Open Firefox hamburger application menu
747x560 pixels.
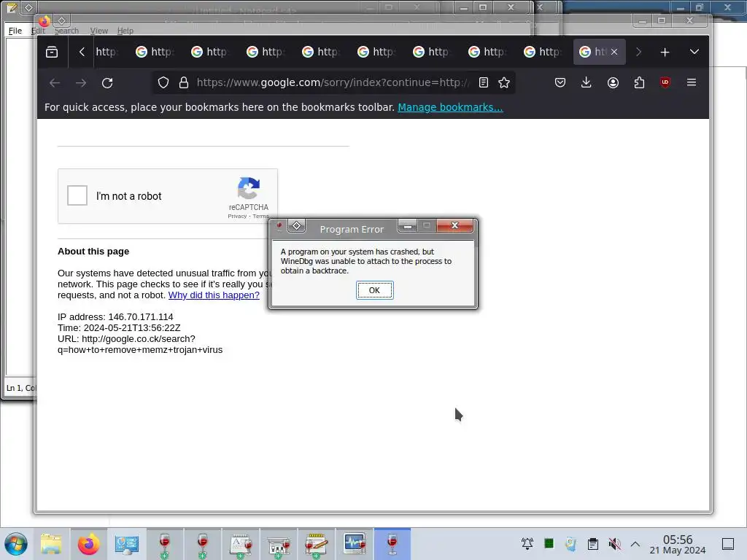(x=692, y=83)
